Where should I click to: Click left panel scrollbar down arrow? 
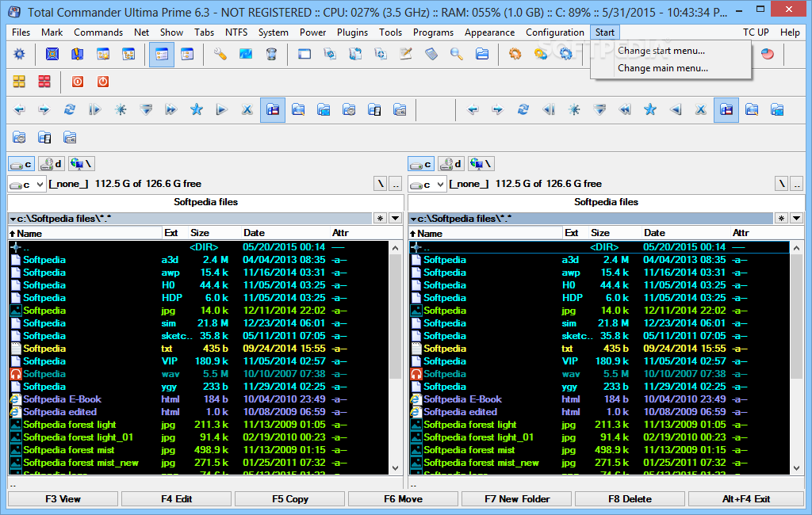click(x=396, y=468)
